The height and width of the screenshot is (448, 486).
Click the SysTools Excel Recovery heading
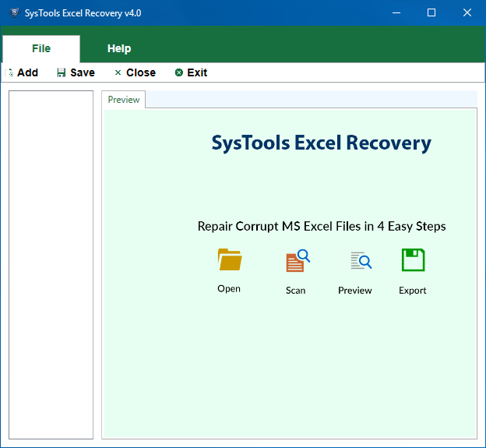(321, 143)
